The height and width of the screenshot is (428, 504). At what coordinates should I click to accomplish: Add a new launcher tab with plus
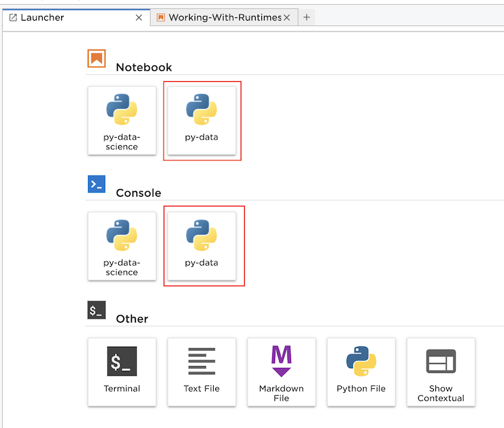(307, 17)
